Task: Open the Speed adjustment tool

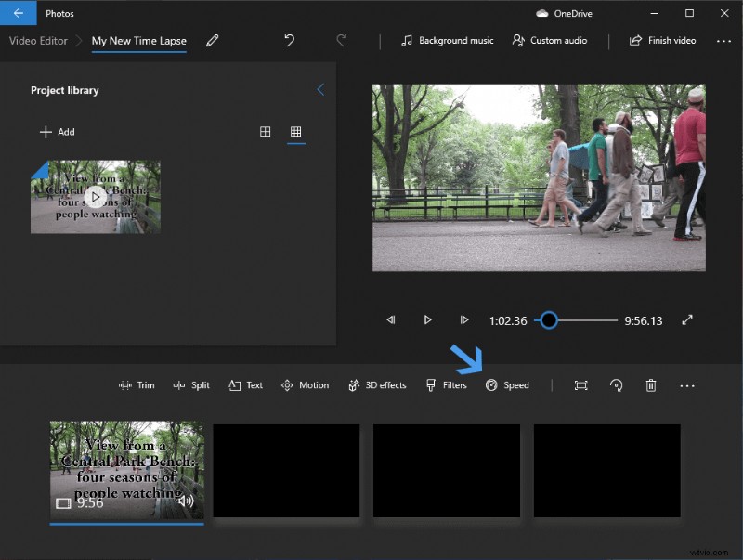Action: coord(508,384)
